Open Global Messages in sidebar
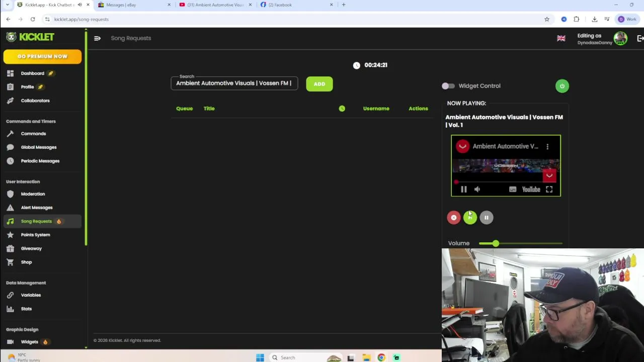This screenshot has width=644, height=362. (38, 147)
